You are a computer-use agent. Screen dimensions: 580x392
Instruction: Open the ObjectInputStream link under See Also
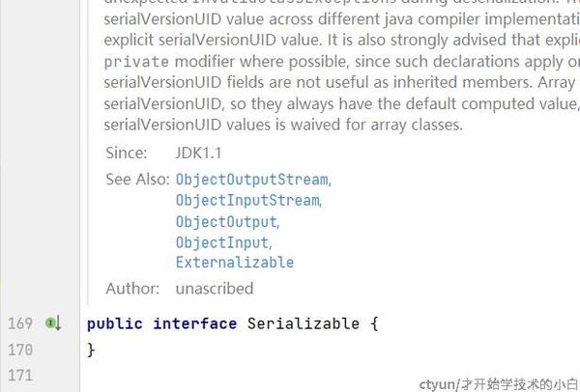(x=246, y=201)
